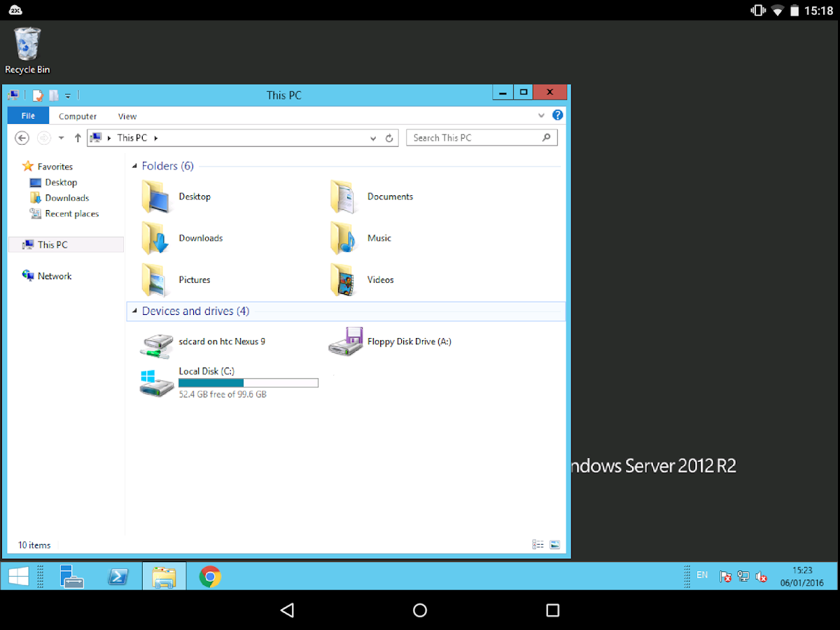Select the Music folder icon
This screenshot has width=840, height=630.
[343, 238]
